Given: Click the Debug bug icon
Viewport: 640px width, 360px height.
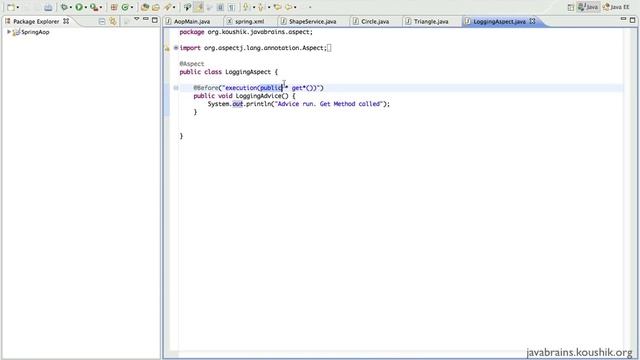Looking at the screenshot, I should tap(64, 7).
